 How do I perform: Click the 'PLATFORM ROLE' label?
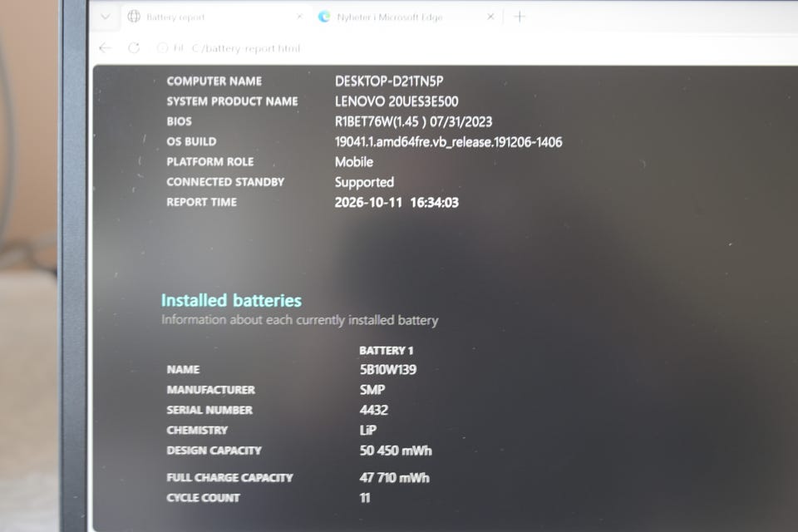click(x=209, y=162)
